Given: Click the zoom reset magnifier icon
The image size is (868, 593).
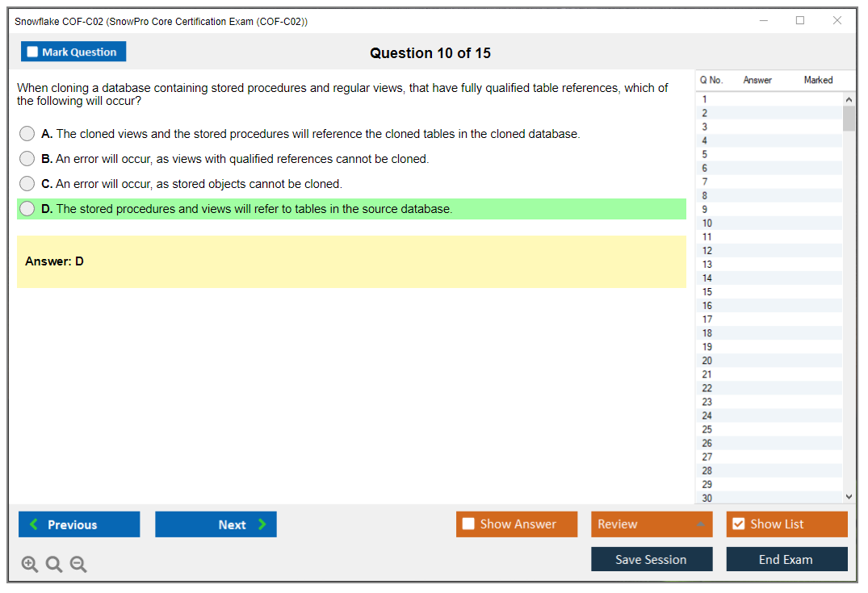Looking at the screenshot, I should click(54, 565).
